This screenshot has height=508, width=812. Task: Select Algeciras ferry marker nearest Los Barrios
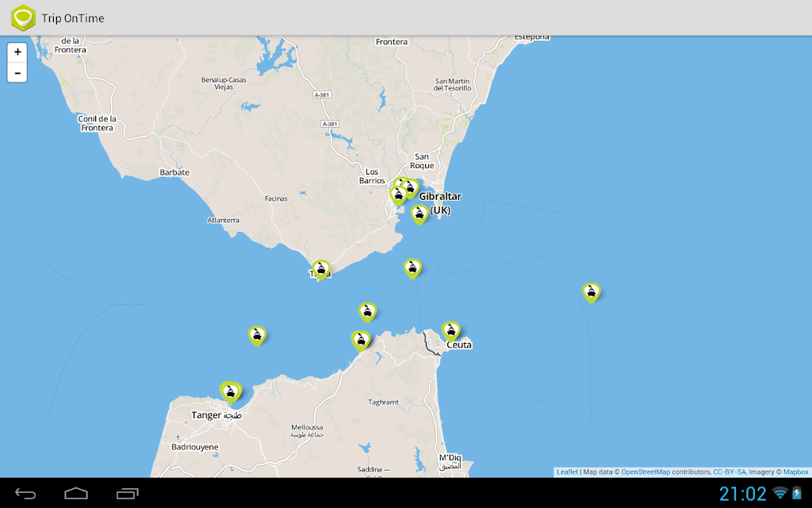[398, 195]
